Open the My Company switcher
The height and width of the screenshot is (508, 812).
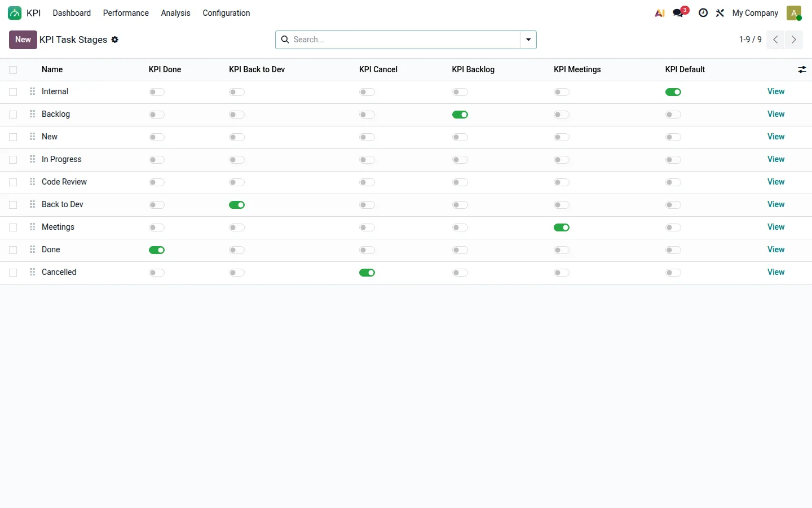pos(755,13)
